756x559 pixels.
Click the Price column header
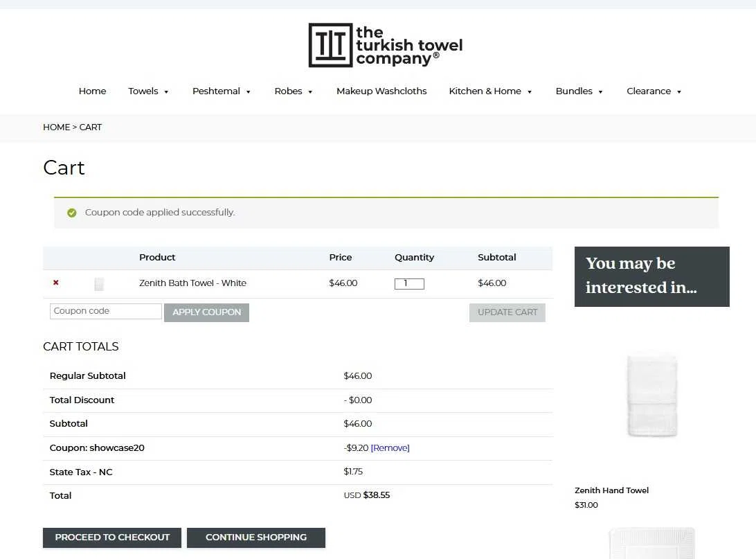[341, 258]
